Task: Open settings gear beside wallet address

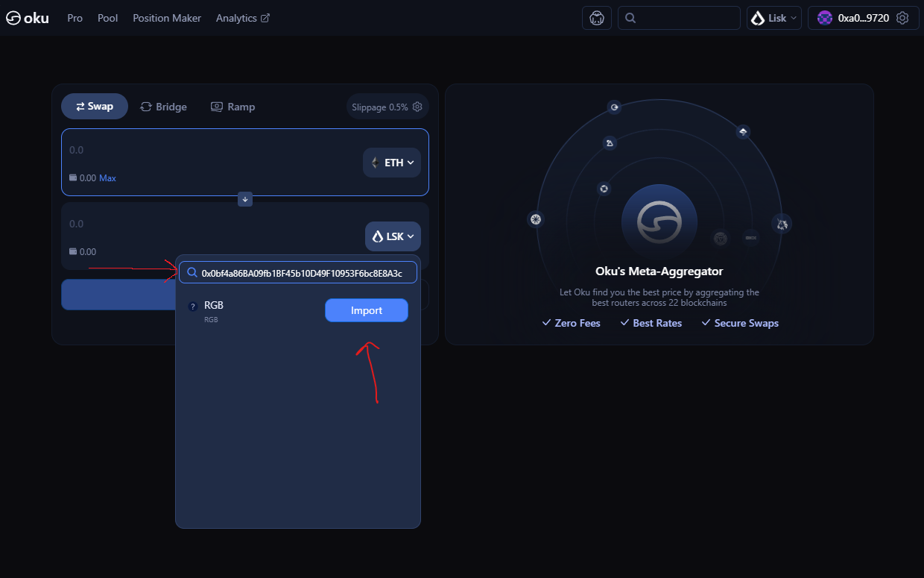Action: 902,18
